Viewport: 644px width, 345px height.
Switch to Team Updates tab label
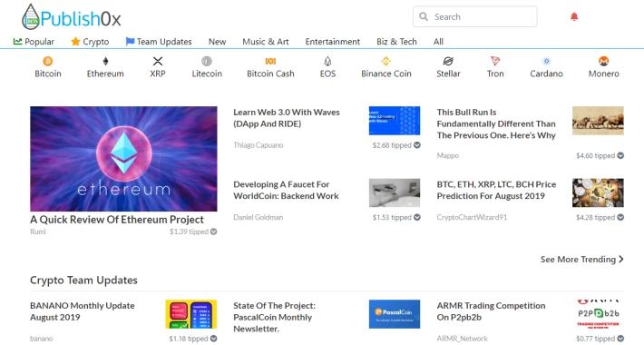pos(164,42)
